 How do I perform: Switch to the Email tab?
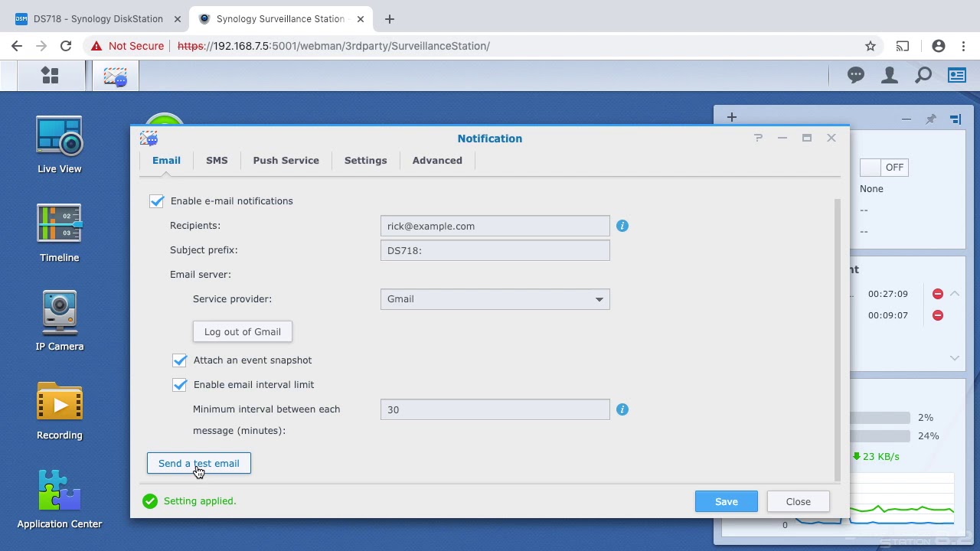point(166,160)
